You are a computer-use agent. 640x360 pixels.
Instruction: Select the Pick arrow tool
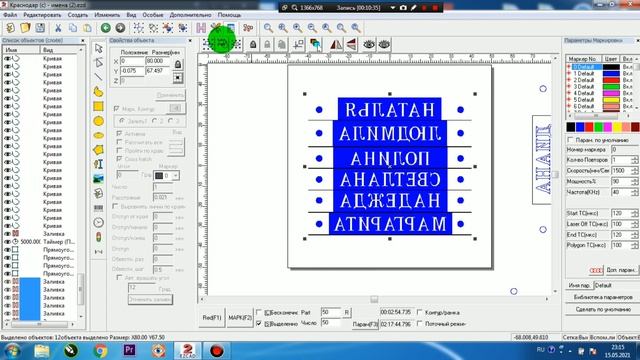[98, 49]
